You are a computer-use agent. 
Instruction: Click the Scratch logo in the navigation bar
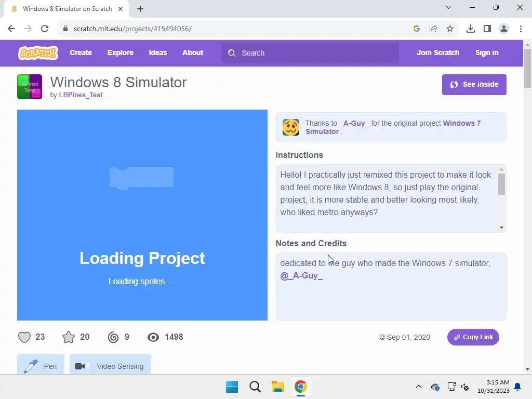tap(38, 53)
